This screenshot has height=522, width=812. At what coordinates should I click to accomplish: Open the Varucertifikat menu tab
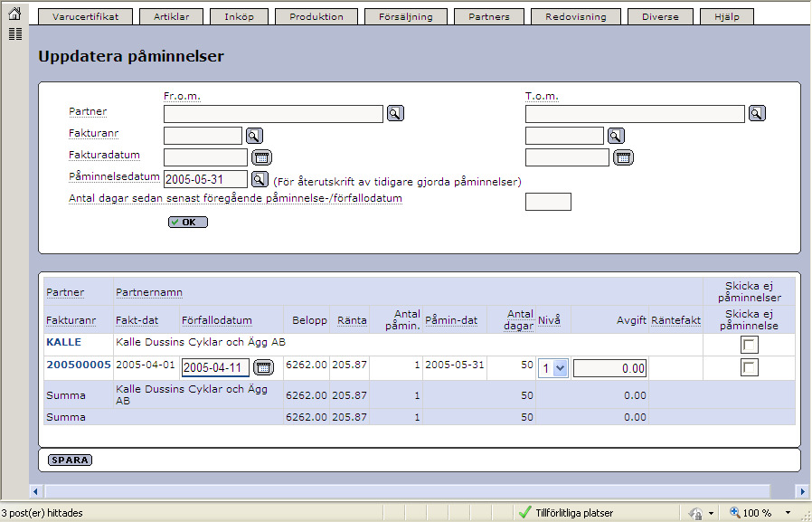click(x=85, y=16)
